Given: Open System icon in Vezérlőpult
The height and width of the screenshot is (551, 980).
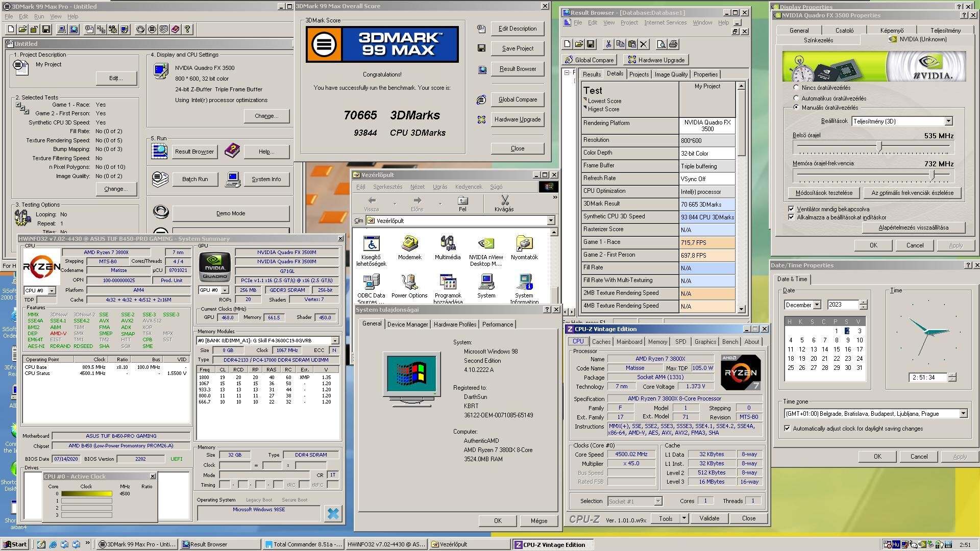Looking at the screenshot, I should (x=486, y=286).
